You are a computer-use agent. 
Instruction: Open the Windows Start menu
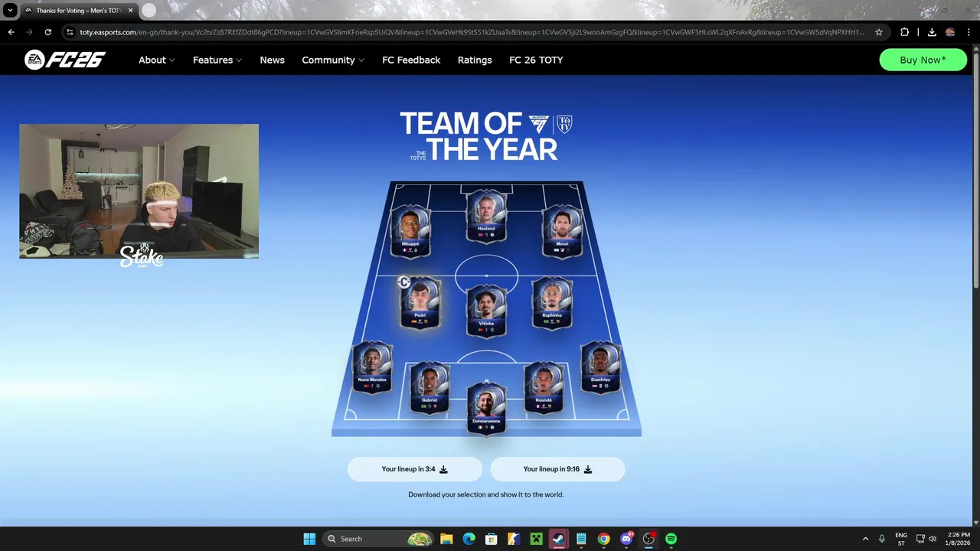tap(309, 539)
